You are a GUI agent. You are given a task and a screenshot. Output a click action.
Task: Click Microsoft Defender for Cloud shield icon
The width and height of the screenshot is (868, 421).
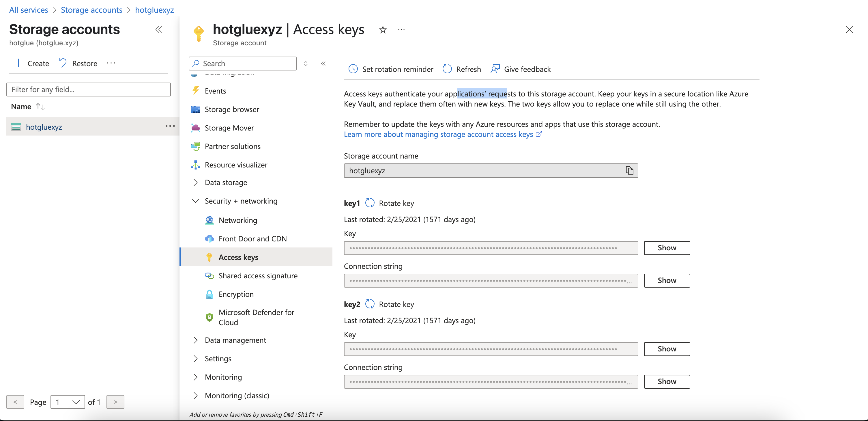pos(209,317)
